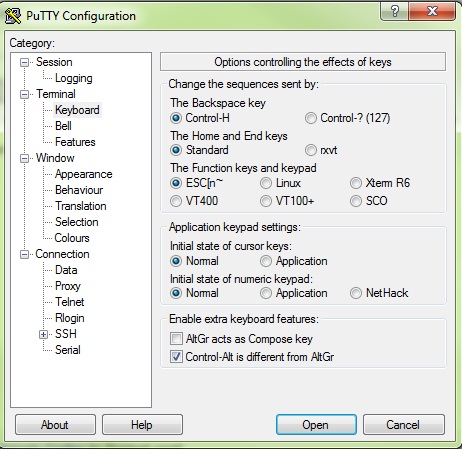Click the question mark help icon
462x449 pixels.
click(x=394, y=11)
